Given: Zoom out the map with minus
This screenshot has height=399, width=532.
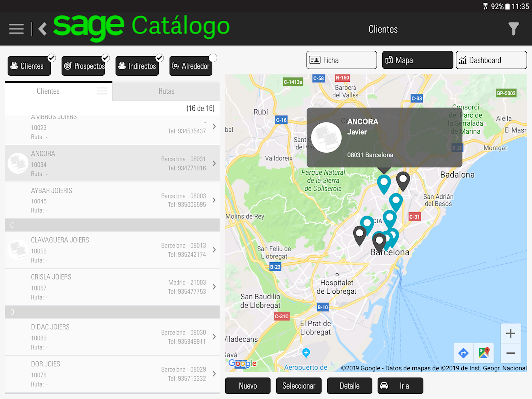Looking at the screenshot, I should point(510,353).
